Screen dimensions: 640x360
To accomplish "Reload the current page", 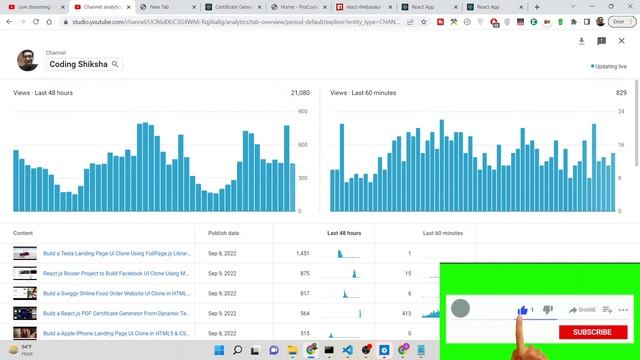I will (36, 22).
